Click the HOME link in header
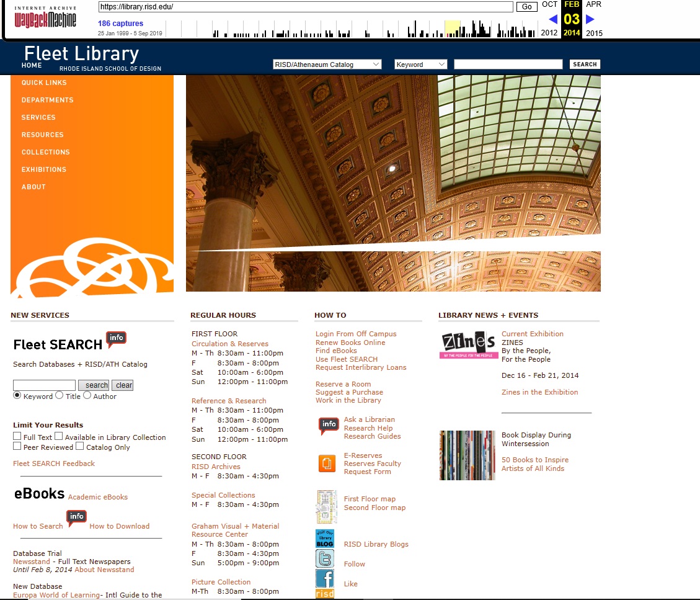Viewport: 700px width, 600px height. click(x=32, y=65)
